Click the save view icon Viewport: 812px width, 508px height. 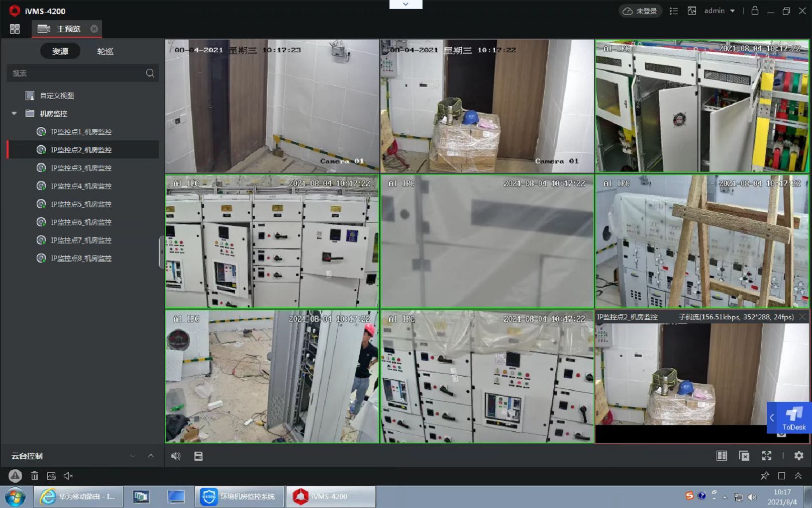click(198, 456)
